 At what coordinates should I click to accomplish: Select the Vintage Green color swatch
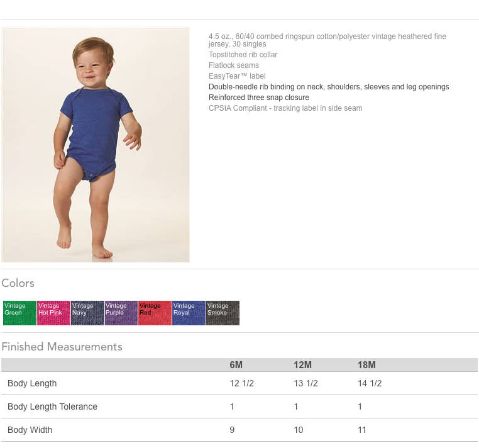pos(20,313)
